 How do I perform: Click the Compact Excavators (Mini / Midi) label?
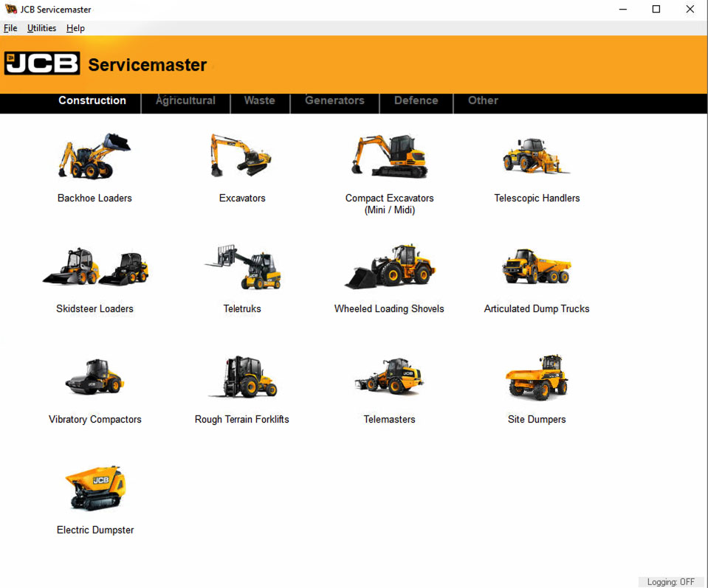tap(390, 204)
